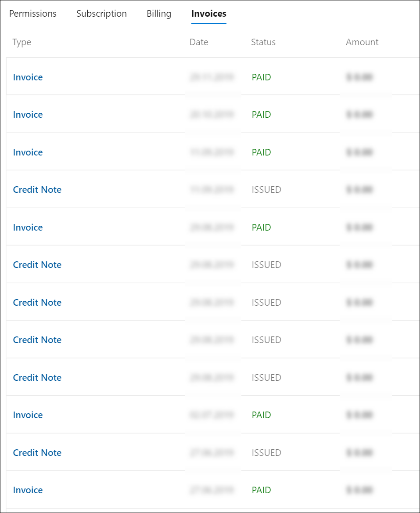Open the third Invoice link from the top
The image size is (420, 513).
click(x=28, y=152)
